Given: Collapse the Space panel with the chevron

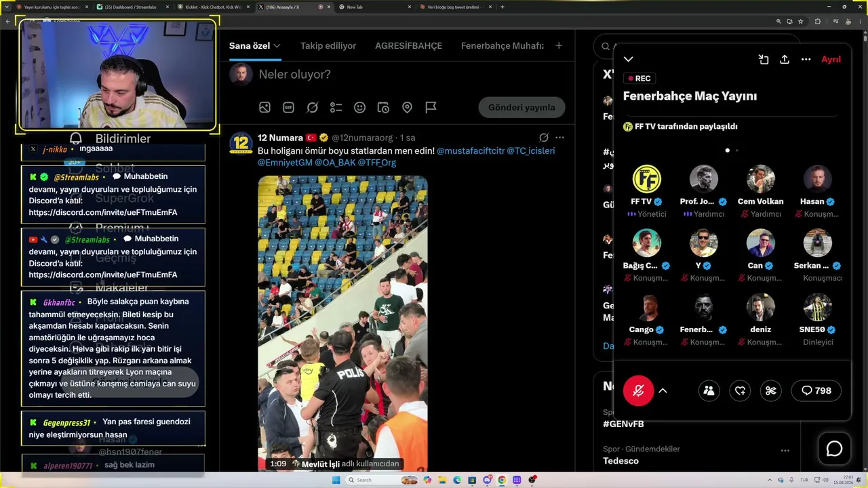Looking at the screenshot, I should pyautogui.click(x=629, y=60).
